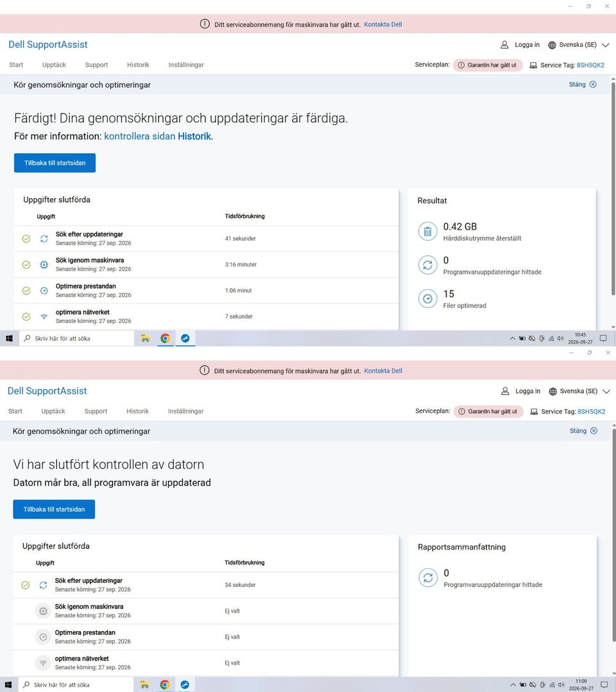This screenshot has height=692, width=616.
Task: Go to the Support tab in the lower window
Action: 96,411
